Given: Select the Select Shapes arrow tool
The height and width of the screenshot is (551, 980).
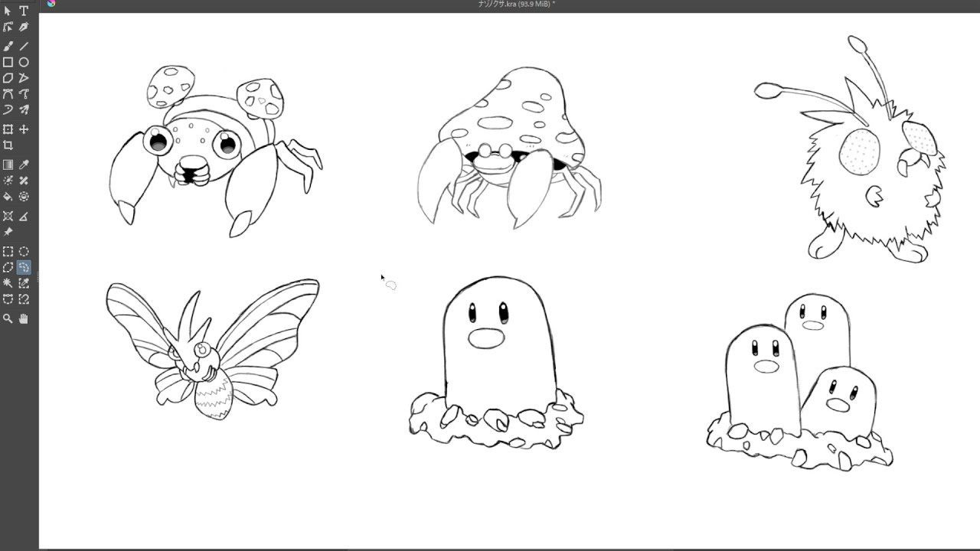Looking at the screenshot, I should pos(8,11).
